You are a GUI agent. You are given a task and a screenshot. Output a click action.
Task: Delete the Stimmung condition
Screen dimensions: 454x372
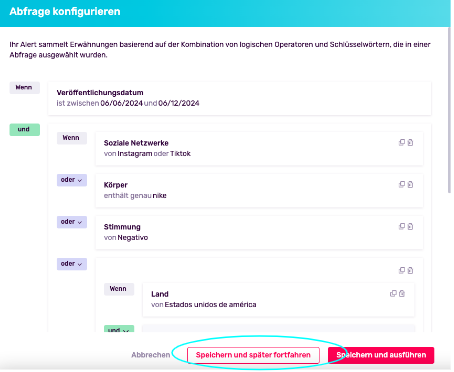(x=410, y=227)
